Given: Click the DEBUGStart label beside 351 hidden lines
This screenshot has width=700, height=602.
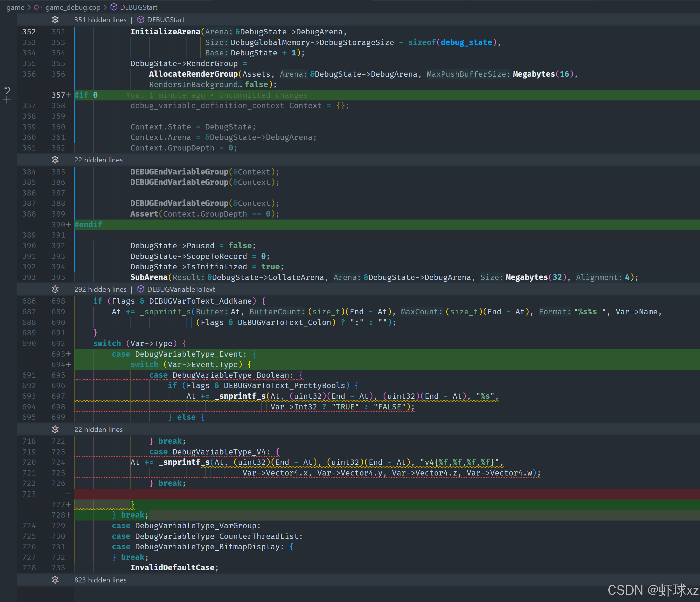Looking at the screenshot, I should (166, 20).
